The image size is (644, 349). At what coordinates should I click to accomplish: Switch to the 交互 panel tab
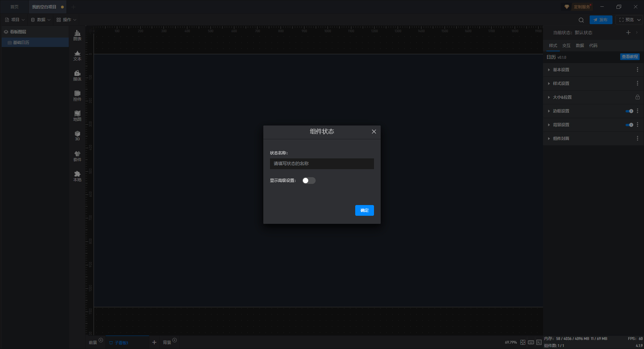(x=567, y=46)
